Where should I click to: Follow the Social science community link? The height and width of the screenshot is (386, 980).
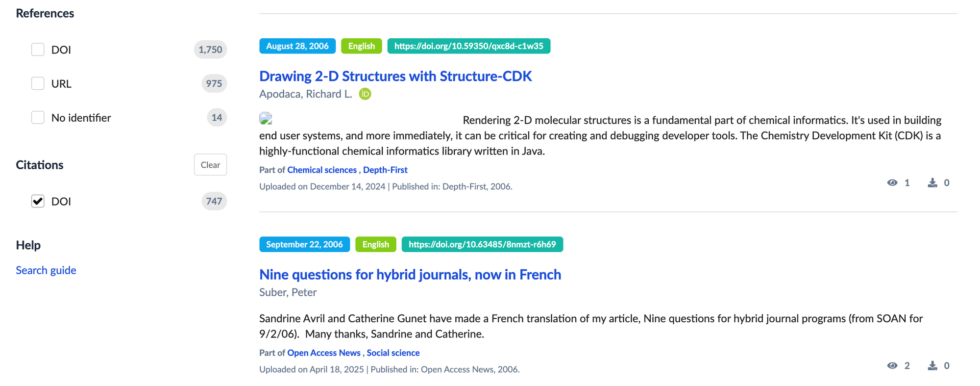tap(393, 353)
